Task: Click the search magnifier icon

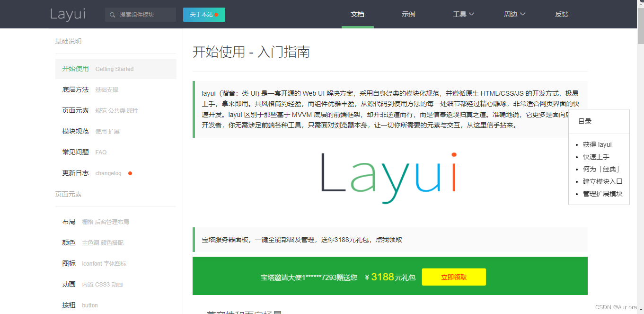Action: coord(112,15)
